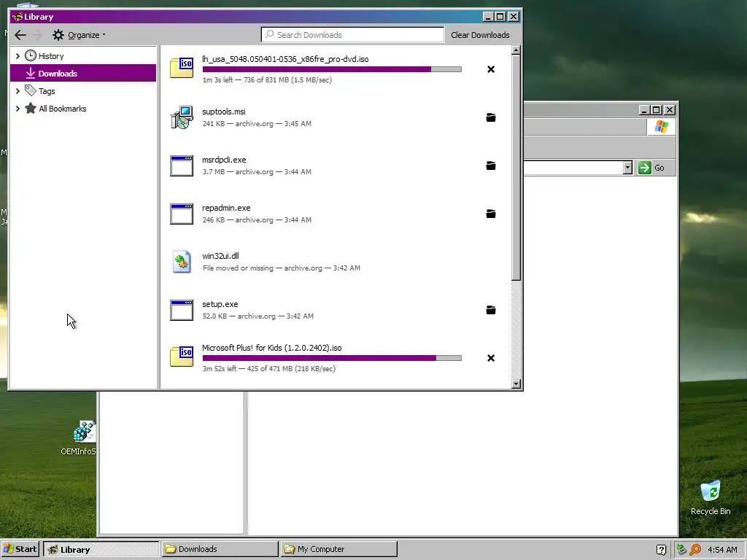Switch to My Computer taskbar button
The width and height of the screenshot is (747, 560).
point(338,549)
